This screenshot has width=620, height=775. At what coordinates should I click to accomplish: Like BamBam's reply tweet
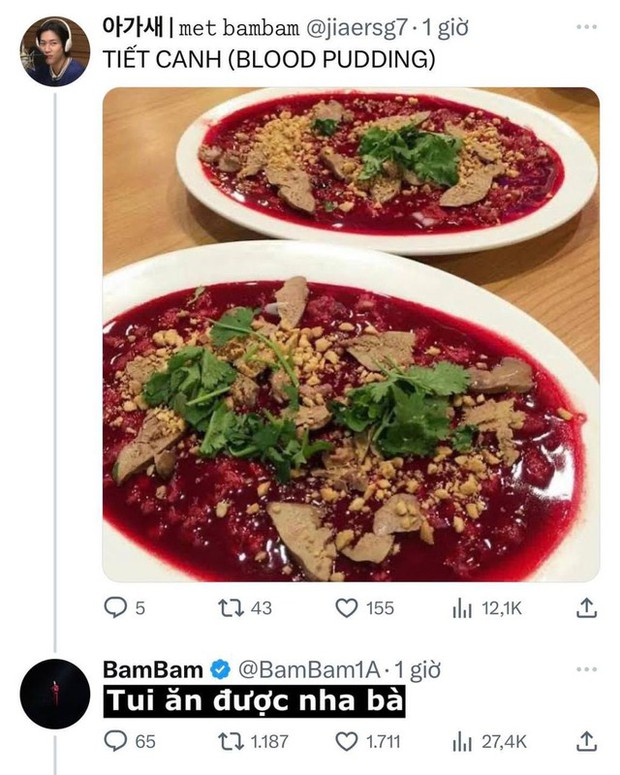coord(346,741)
